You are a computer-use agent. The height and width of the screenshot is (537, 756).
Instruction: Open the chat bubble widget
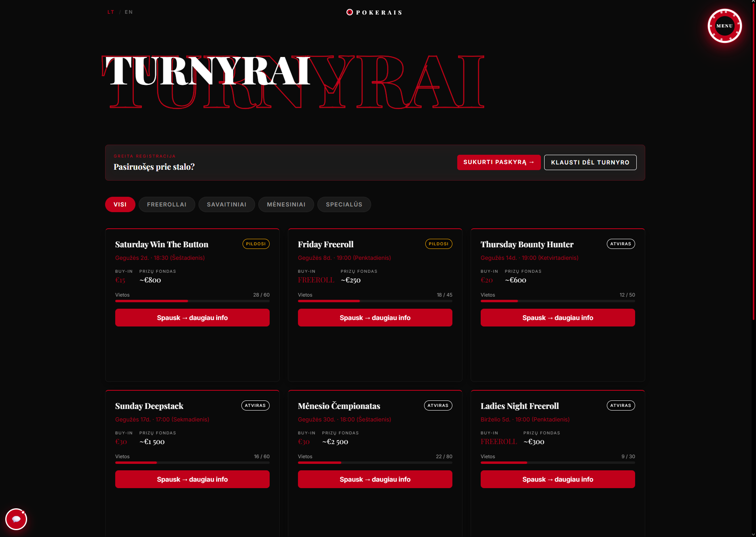[x=16, y=519]
